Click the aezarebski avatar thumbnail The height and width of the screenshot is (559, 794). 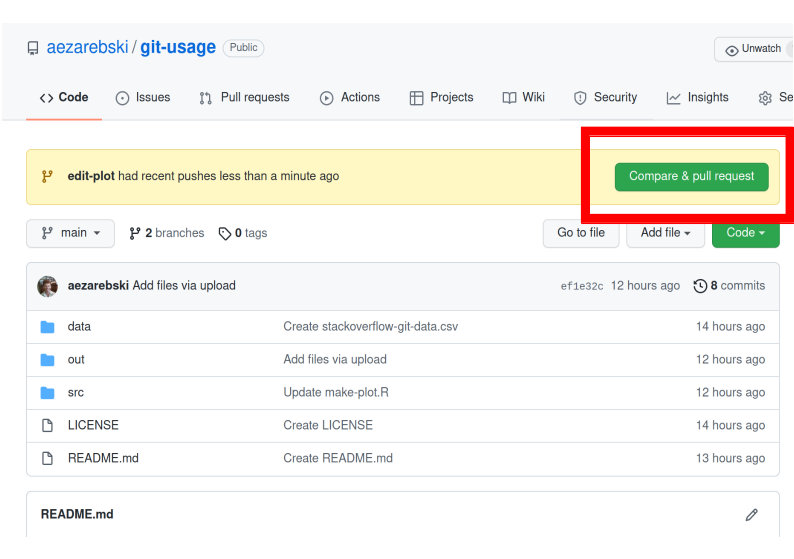click(x=48, y=287)
